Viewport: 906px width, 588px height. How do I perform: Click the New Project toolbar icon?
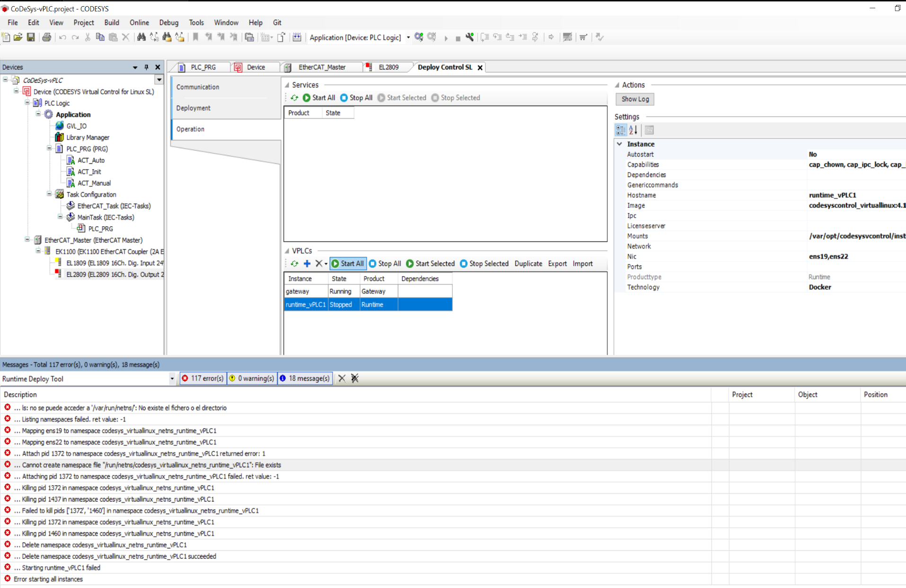[6, 37]
